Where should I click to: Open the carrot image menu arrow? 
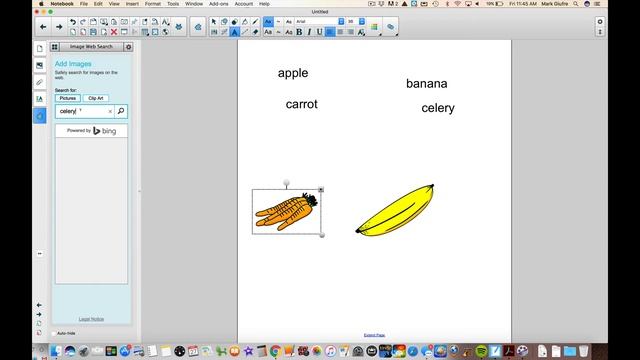point(321,189)
